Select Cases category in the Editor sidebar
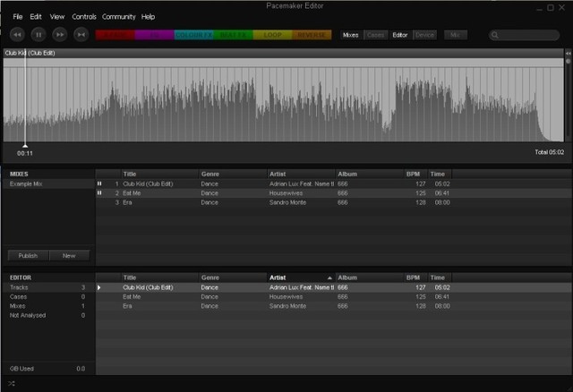This screenshot has width=573, height=392. tap(48, 296)
